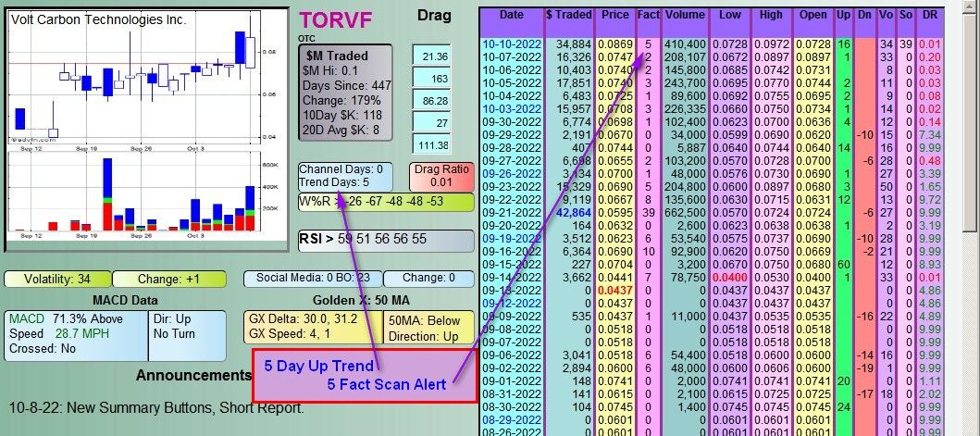Click the Volatility: 34 indicator

coord(57,279)
